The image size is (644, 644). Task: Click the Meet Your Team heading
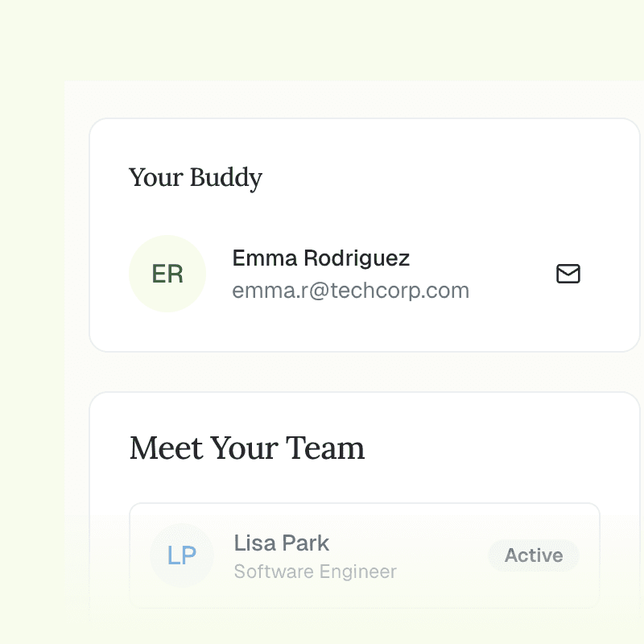pos(247,448)
